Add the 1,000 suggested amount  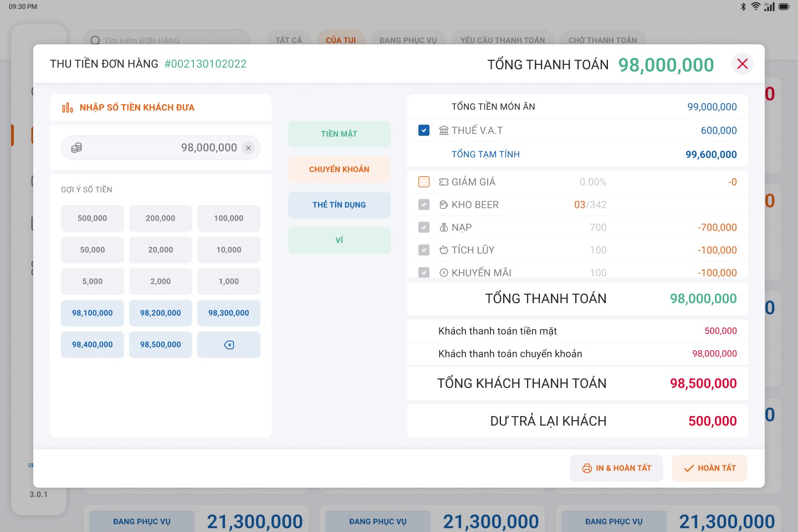click(229, 282)
